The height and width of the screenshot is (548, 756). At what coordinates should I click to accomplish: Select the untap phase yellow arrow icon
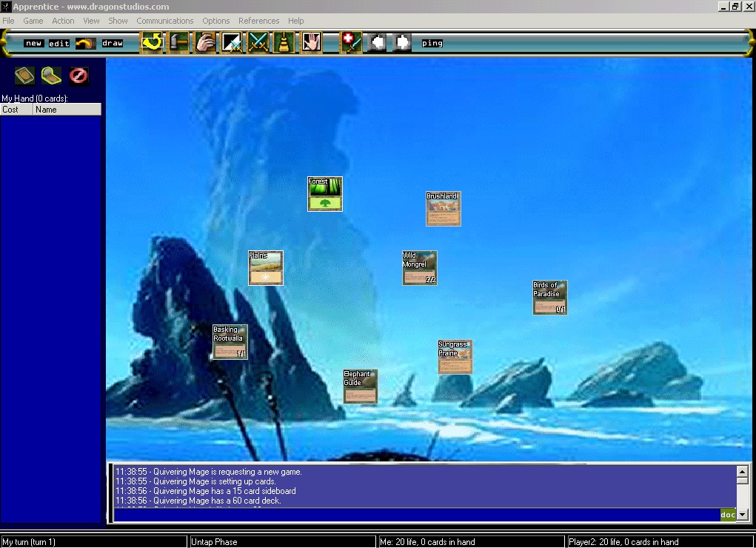(x=152, y=42)
